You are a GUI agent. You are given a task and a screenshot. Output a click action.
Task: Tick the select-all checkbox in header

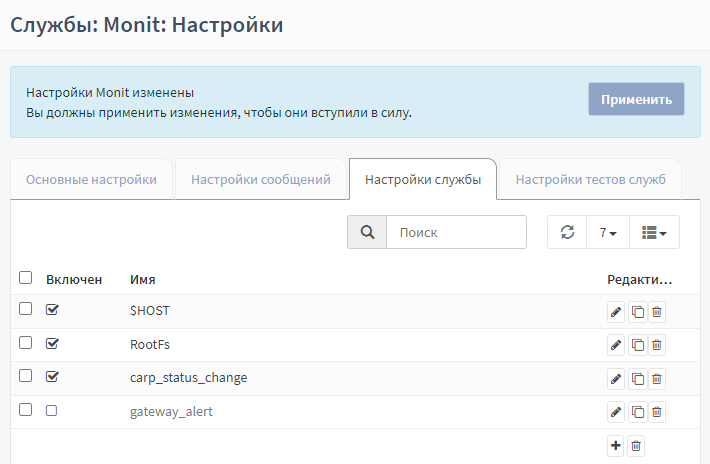(x=26, y=278)
